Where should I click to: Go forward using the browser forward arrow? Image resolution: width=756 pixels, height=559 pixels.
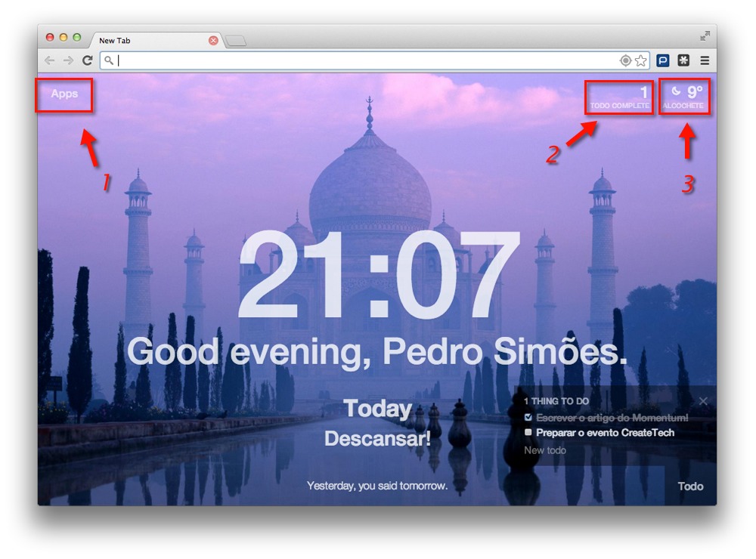tap(68, 60)
